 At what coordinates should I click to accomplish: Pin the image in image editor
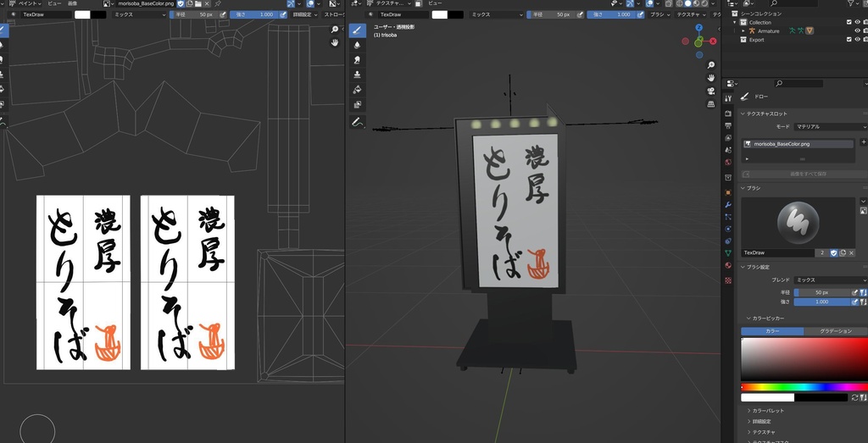click(218, 3)
